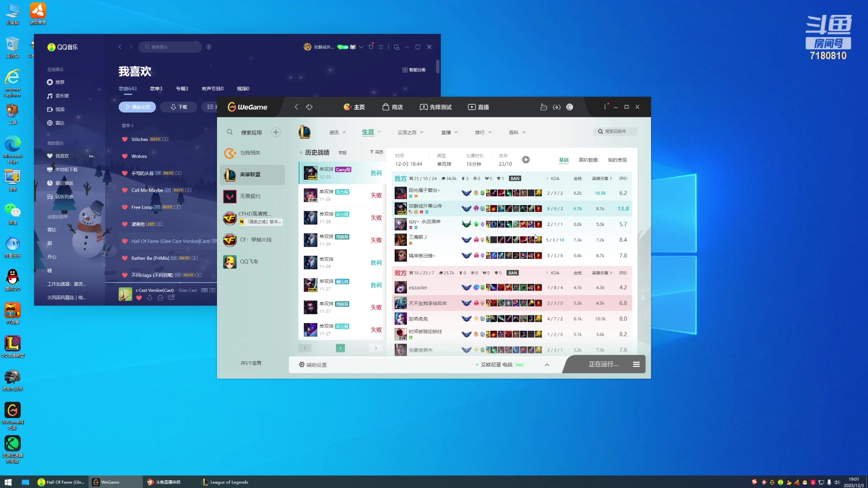This screenshot has width=868, height=488.
Task: Open 辅助设置 assist settings
Action: (x=313, y=365)
